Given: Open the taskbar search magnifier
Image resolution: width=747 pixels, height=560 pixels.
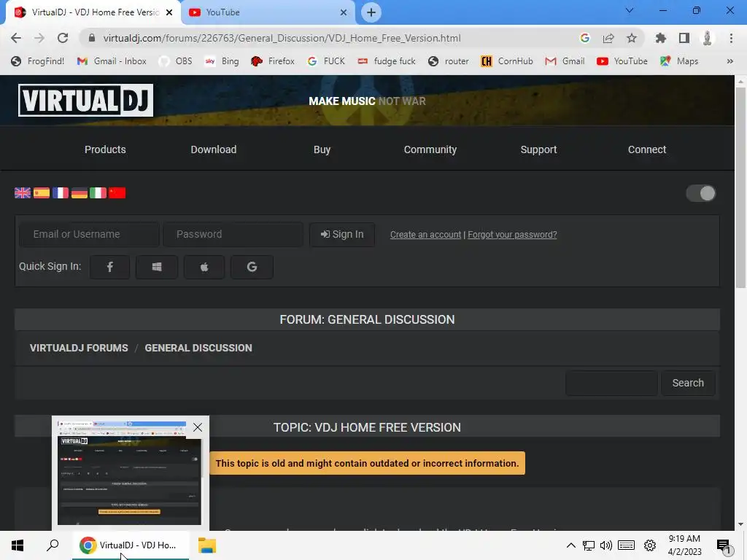Looking at the screenshot, I should tap(53, 545).
